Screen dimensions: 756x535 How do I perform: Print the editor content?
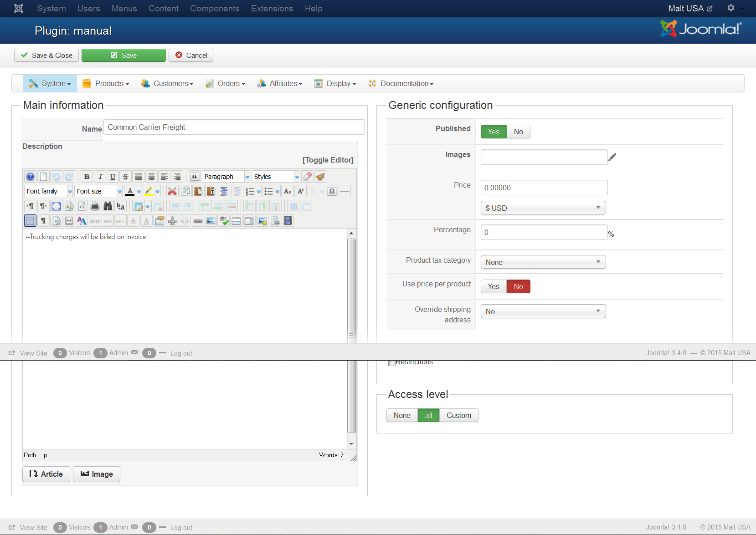[x=95, y=206]
